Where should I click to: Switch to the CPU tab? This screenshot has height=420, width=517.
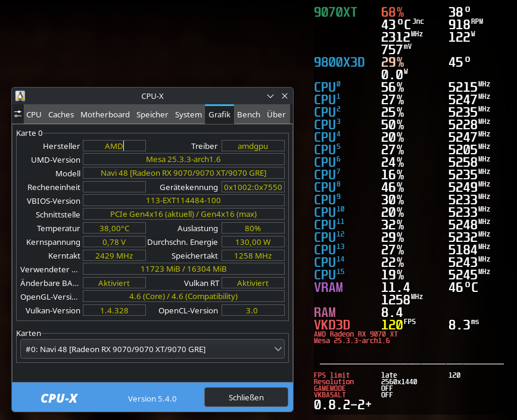coord(33,114)
